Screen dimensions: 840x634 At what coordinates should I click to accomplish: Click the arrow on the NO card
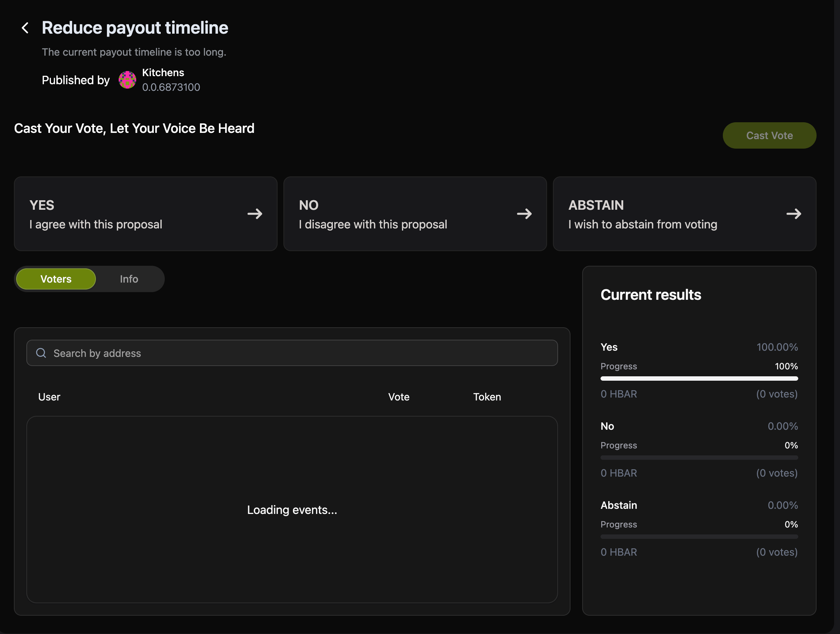(524, 214)
